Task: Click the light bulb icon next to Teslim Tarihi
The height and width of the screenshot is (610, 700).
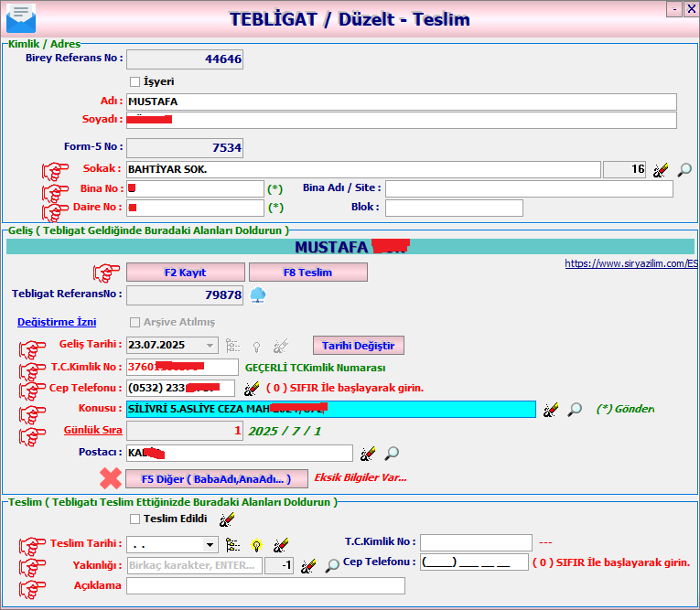Action: click(257, 545)
